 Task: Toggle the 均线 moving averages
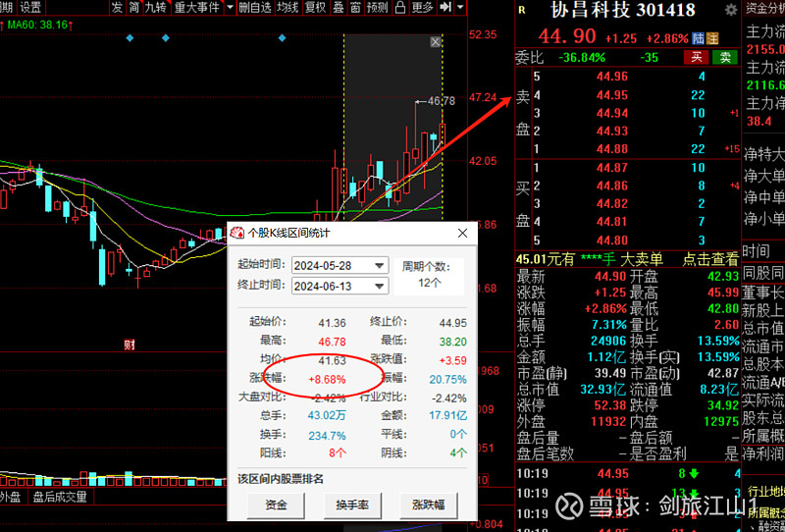pos(288,7)
